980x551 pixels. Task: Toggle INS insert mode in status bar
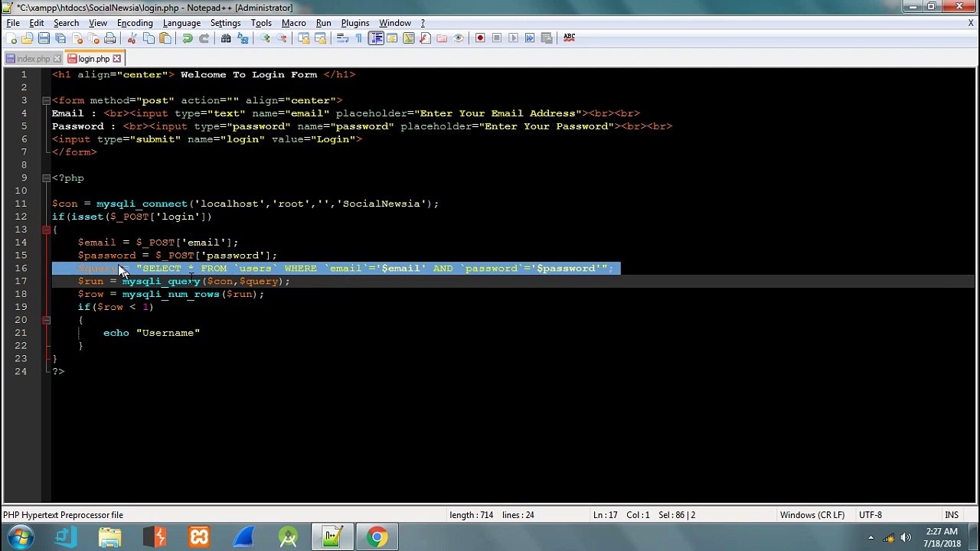pos(952,515)
